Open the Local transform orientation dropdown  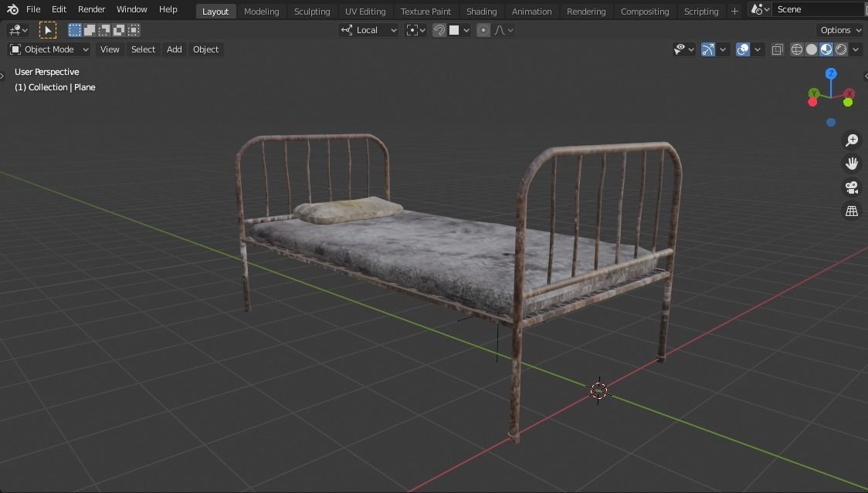368,30
